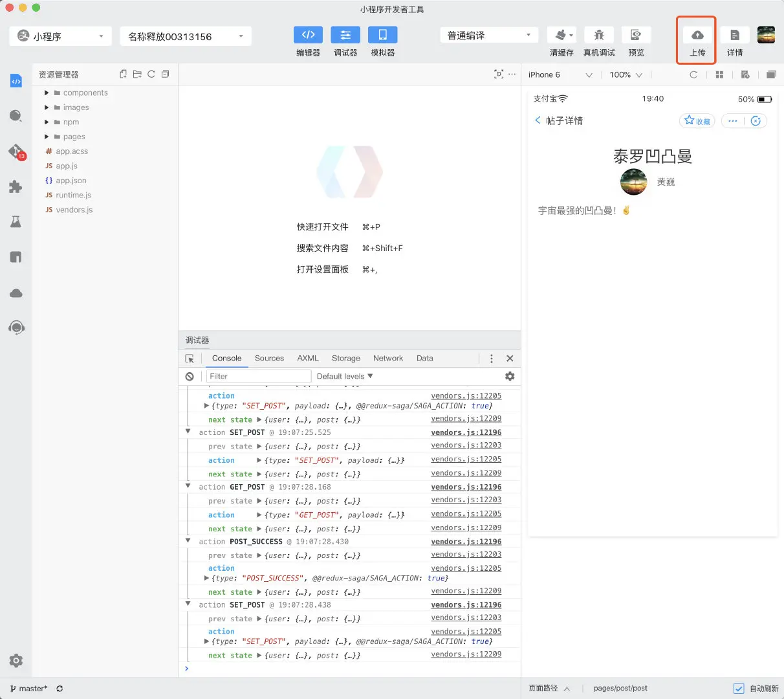Open console settings gear icon

point(510,376)
